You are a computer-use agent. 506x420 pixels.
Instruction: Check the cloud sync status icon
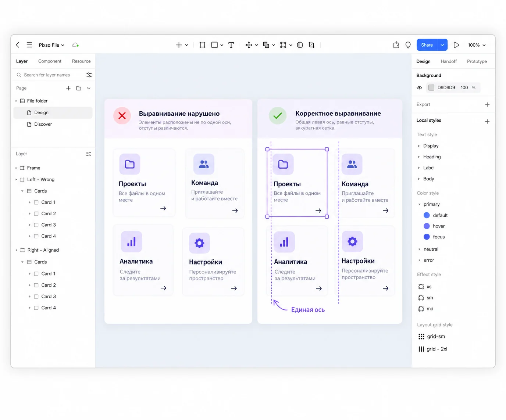(x=75, y=45)
